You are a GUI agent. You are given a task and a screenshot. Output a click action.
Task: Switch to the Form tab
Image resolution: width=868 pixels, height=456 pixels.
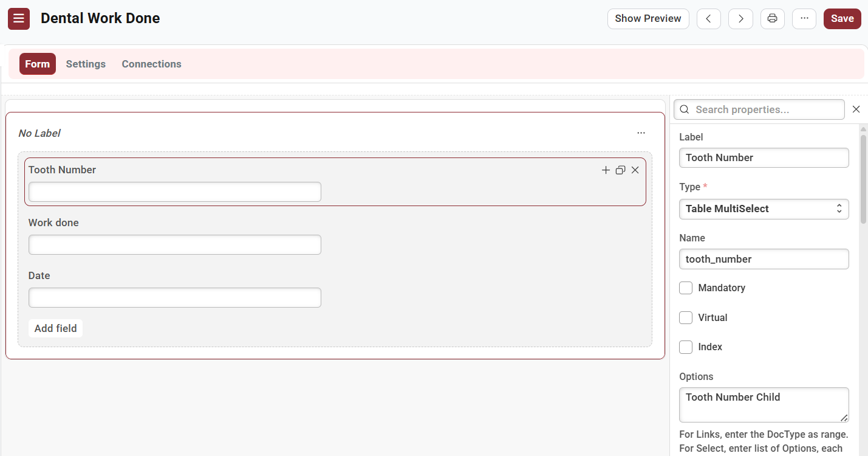coord(38,64)
